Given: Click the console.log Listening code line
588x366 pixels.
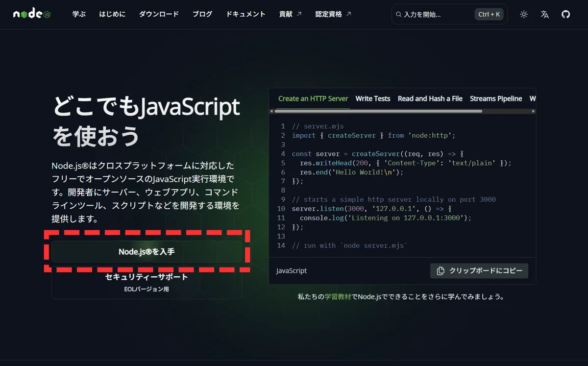Looking at the screenshot, I should pyautogui.click(x=386, y=218).
